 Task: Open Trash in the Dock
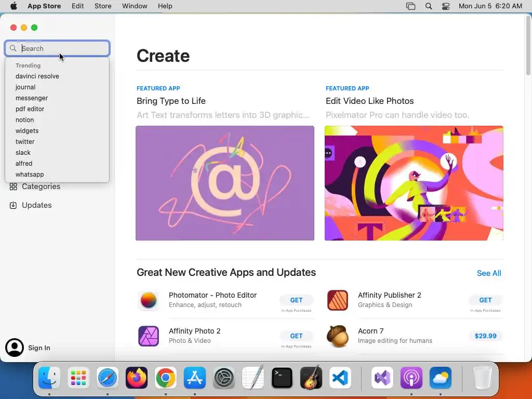[482, 378]
